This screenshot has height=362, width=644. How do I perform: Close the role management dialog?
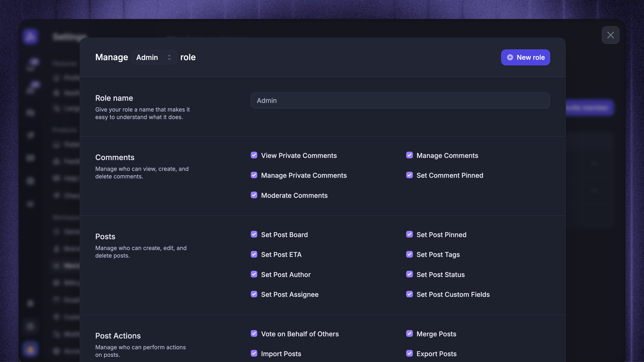(610, 35)
